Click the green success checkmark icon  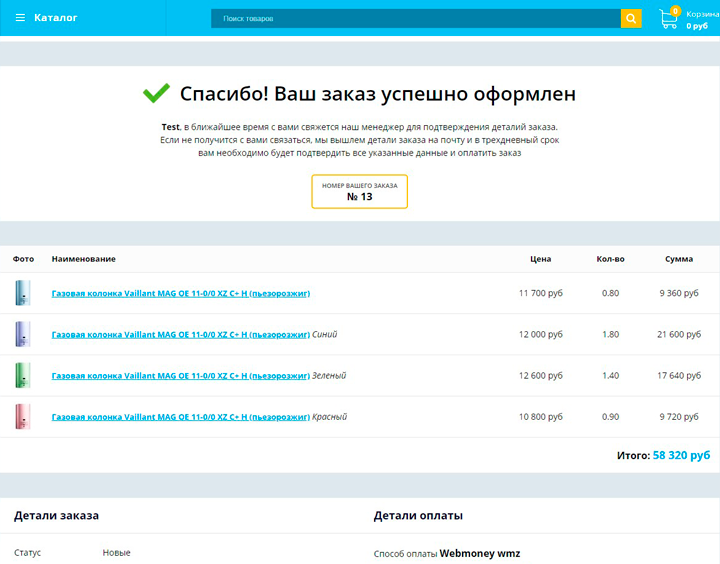pos(156,94)
